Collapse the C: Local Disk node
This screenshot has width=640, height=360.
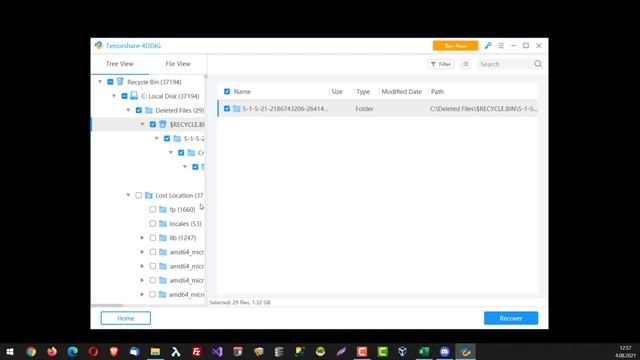(x=114, y=96)
